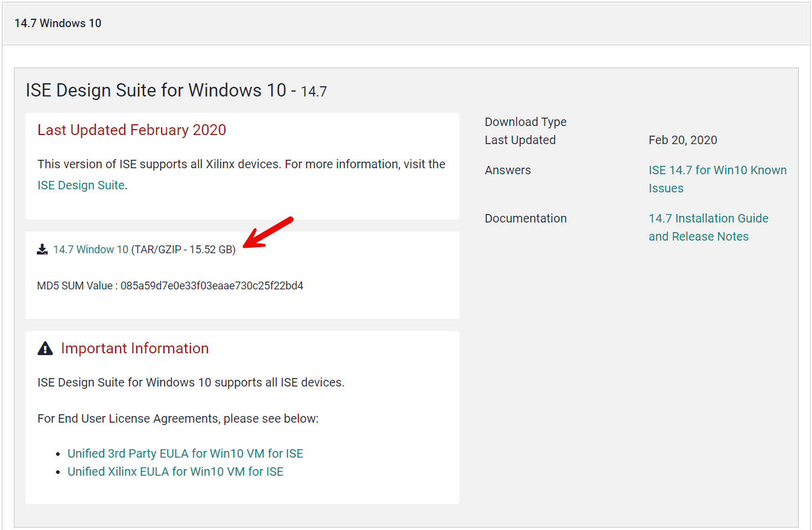Click the 14.7 Windows 10 header bar
The image size is (812, 530).
coord(58,23)
